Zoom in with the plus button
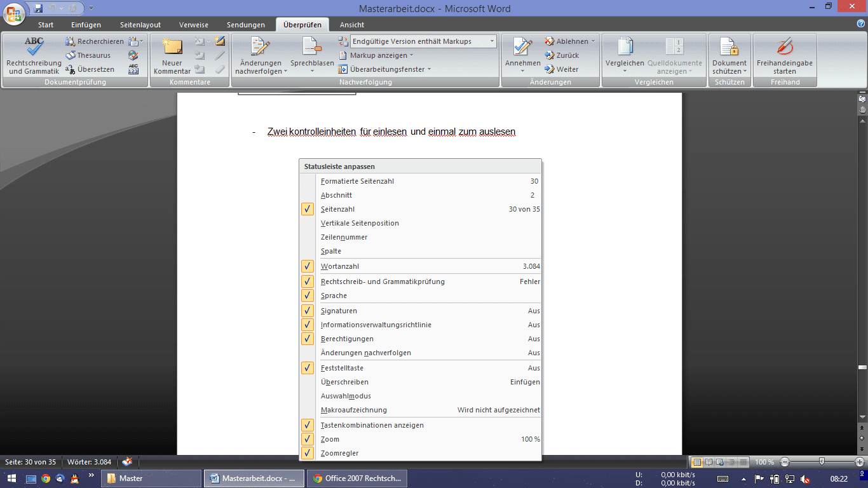This screenshot has width=868, height=488. point(860,462)
